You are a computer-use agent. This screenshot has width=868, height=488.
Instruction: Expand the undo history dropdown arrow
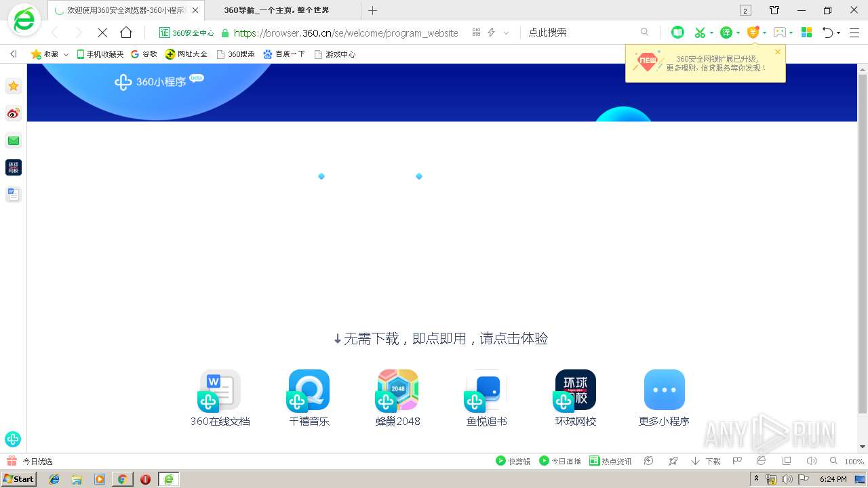click(x=839, y=33)
